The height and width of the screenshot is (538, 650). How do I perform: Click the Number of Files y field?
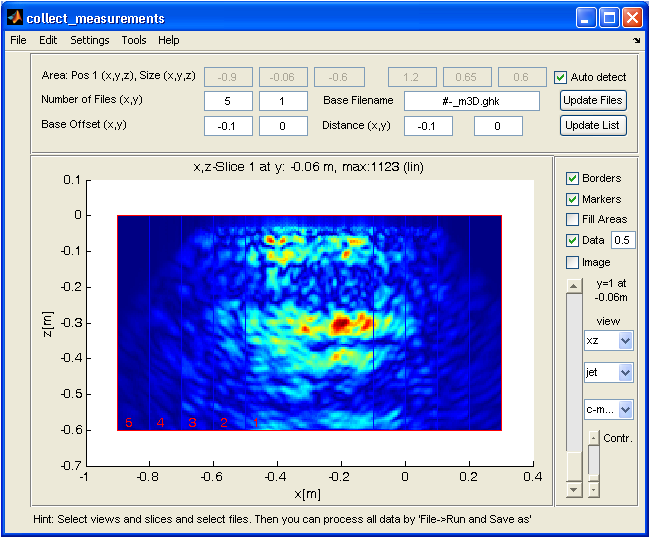(283, 101)
